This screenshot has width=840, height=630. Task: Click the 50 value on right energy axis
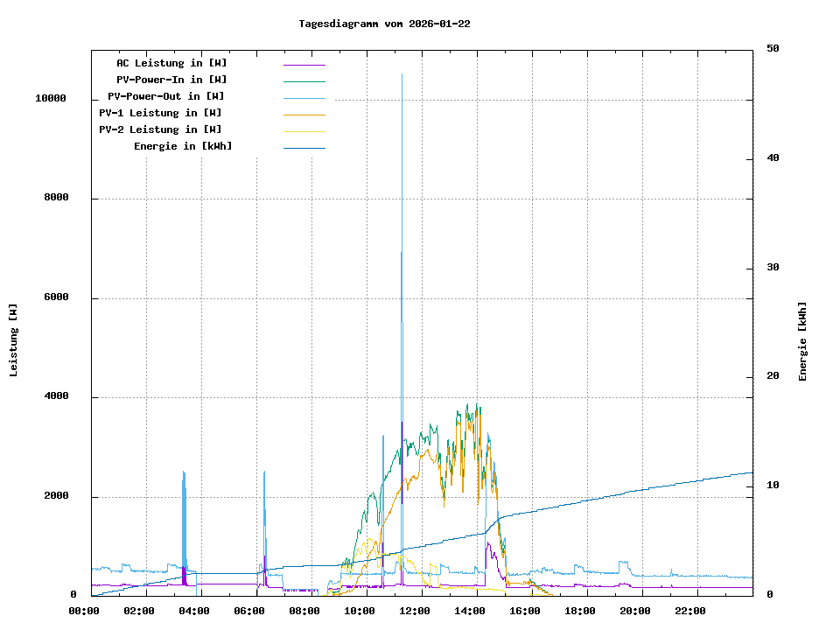pyautogui.click(x=773, y=49)
